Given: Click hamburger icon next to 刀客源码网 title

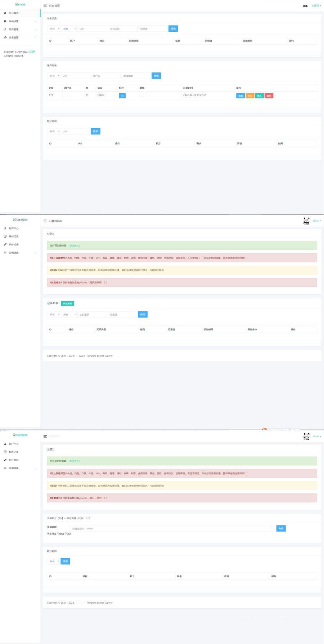Looking at the screenshot, I should click(45, 221).
